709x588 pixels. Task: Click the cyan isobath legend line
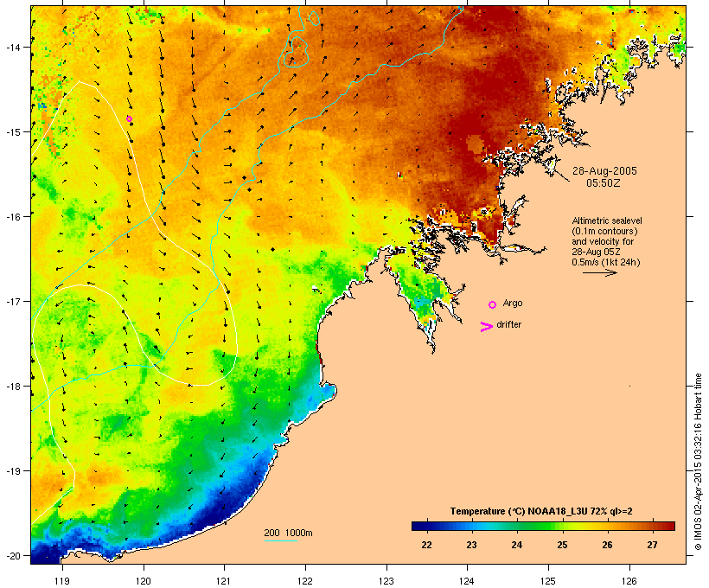click(x=281, y=540)
